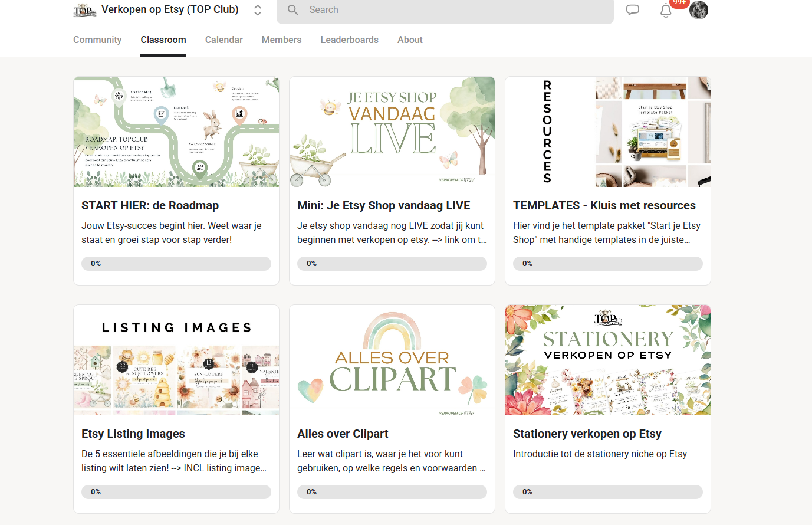812x525 pixels.
Task: Open the About tab
Action: point(410,40)
